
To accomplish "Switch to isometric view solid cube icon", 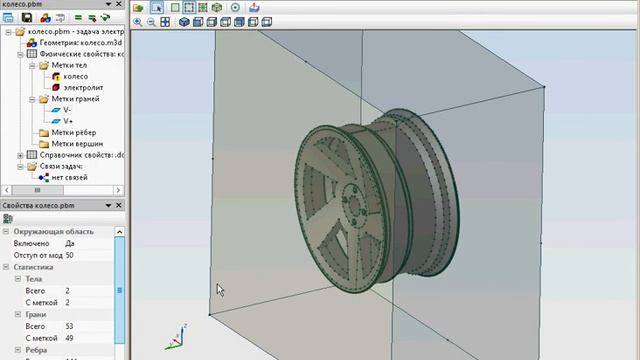I will click(x=184, y=22).
